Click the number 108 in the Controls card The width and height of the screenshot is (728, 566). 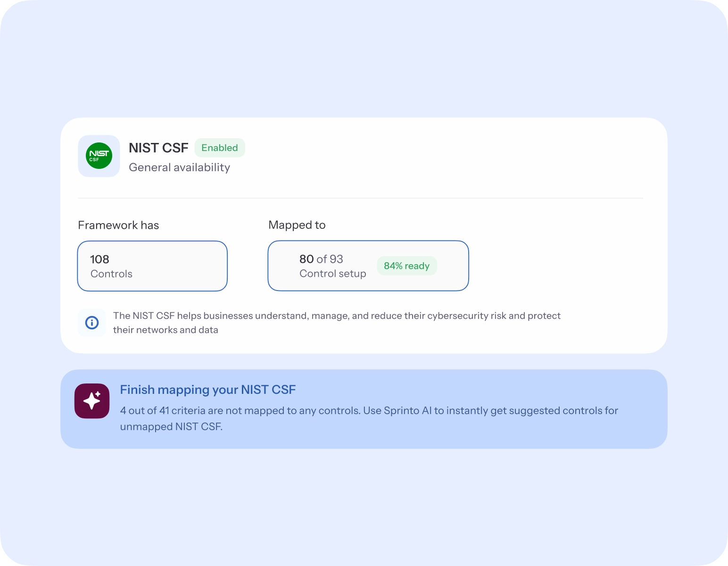(99, 259)
